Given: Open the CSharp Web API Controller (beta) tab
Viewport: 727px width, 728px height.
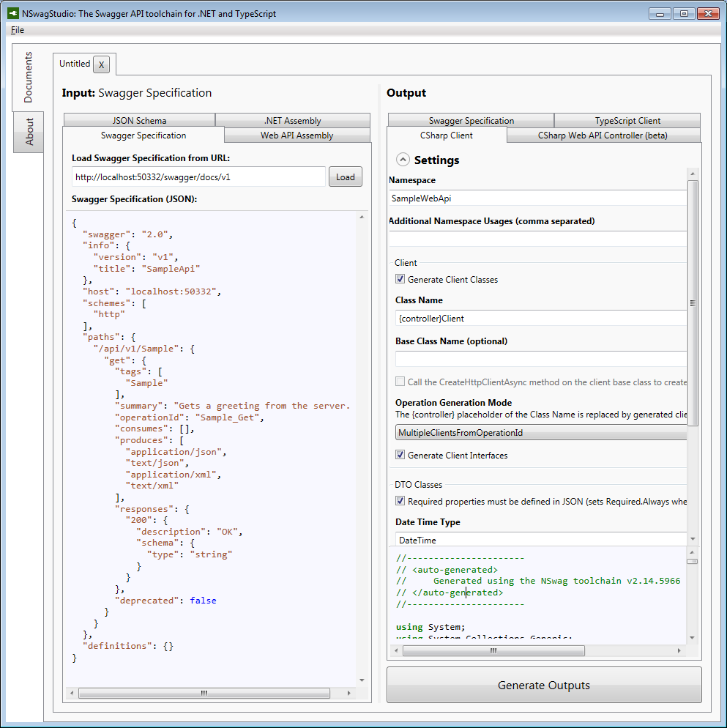Looking at the screenshot, I should point(603,135).
